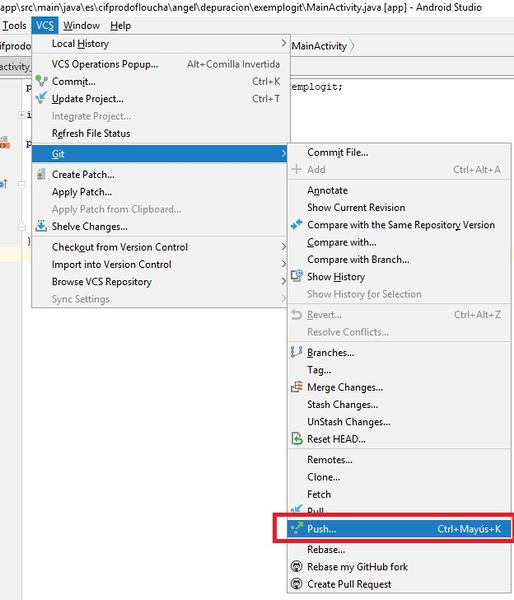Click the Update Project arrow icon
This screenshot has height=600, width=514.
point(41,98)
